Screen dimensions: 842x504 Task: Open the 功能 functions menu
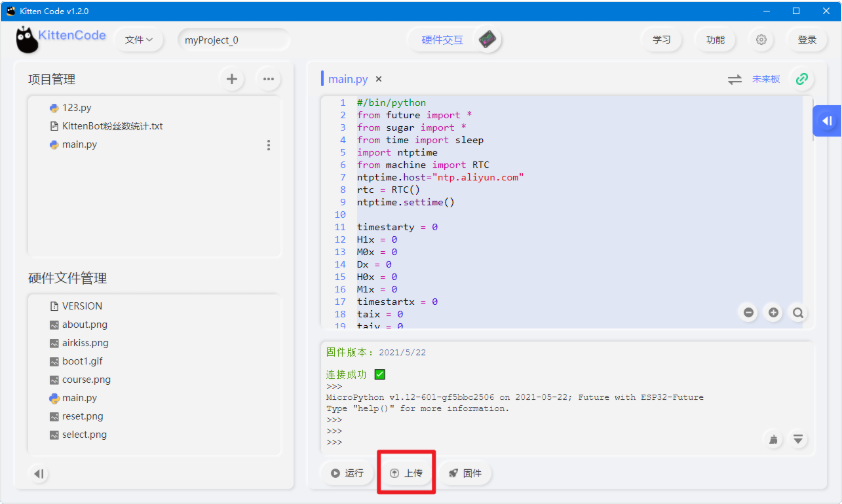[x=715, y=40]
